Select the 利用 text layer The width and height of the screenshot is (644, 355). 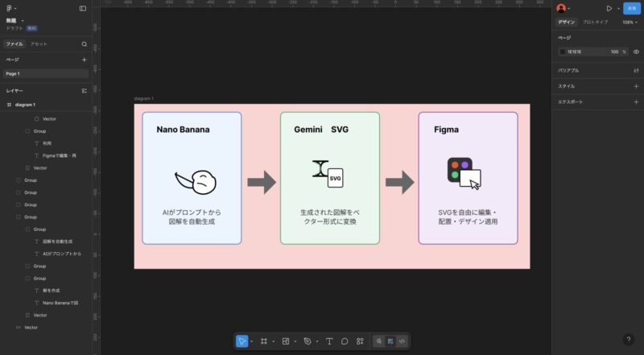pos(46,143)
